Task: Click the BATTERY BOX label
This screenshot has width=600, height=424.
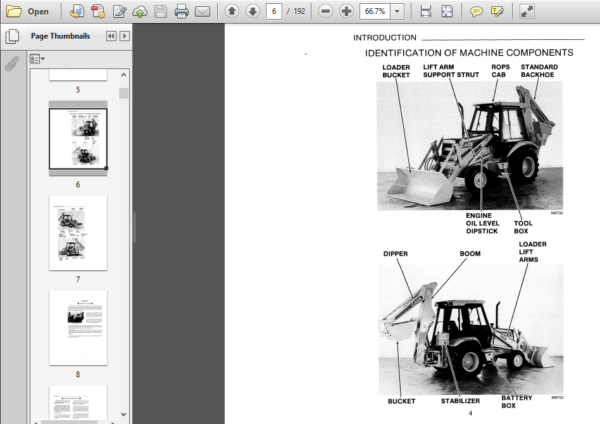Action: [517, 401]
